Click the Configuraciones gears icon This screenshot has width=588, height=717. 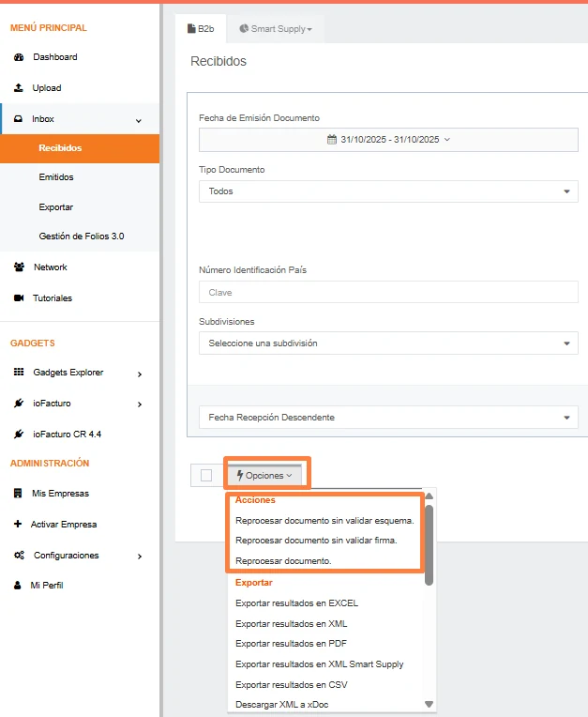pyautogui.click(x=19, y=556)
